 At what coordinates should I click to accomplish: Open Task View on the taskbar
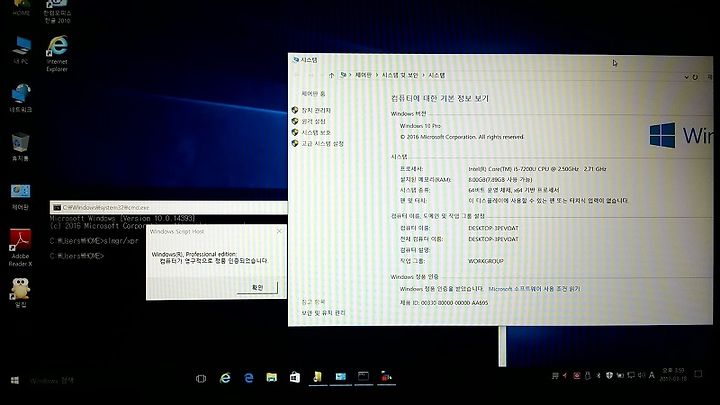click(201, 379)
